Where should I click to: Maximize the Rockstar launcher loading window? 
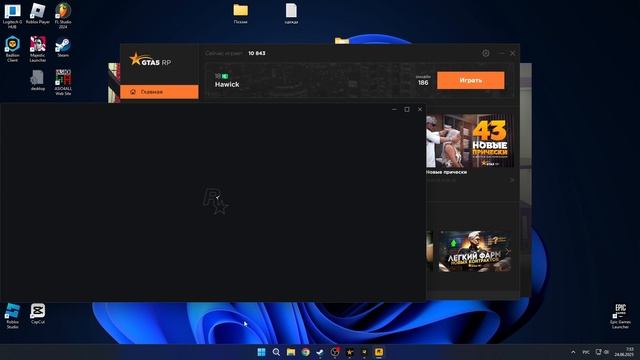[x=407, y=109]
